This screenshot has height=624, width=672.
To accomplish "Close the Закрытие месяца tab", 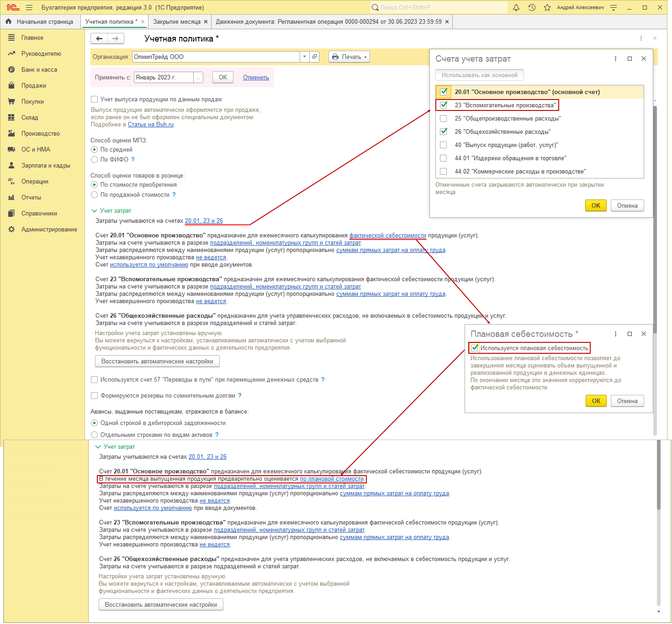I will coord(206,22).
